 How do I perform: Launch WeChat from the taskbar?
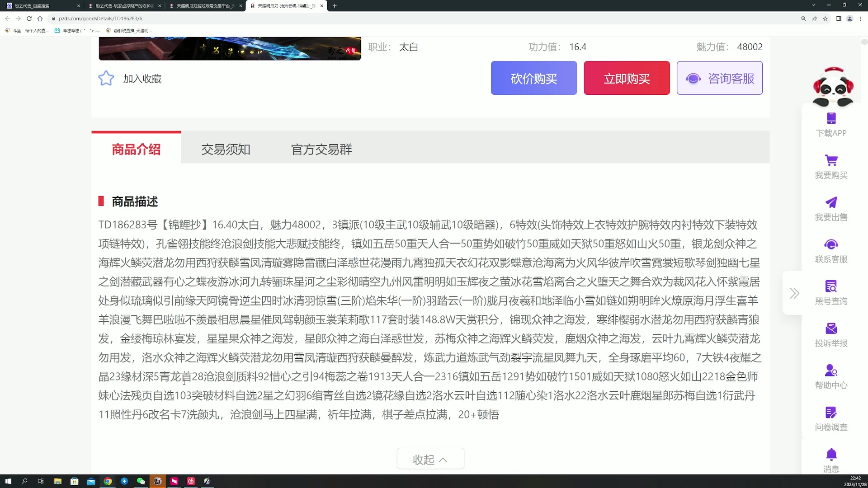[141, 481]
